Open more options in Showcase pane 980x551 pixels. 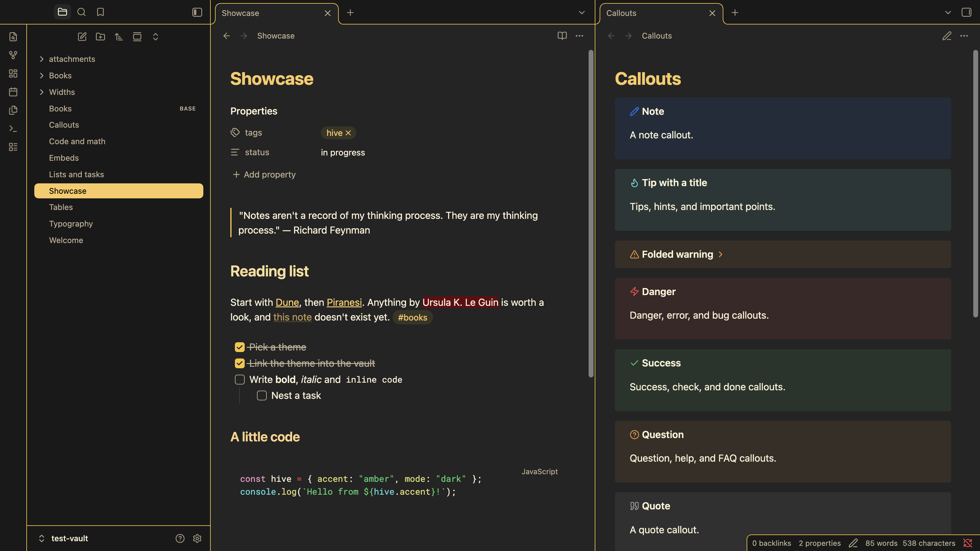(579, 36)
